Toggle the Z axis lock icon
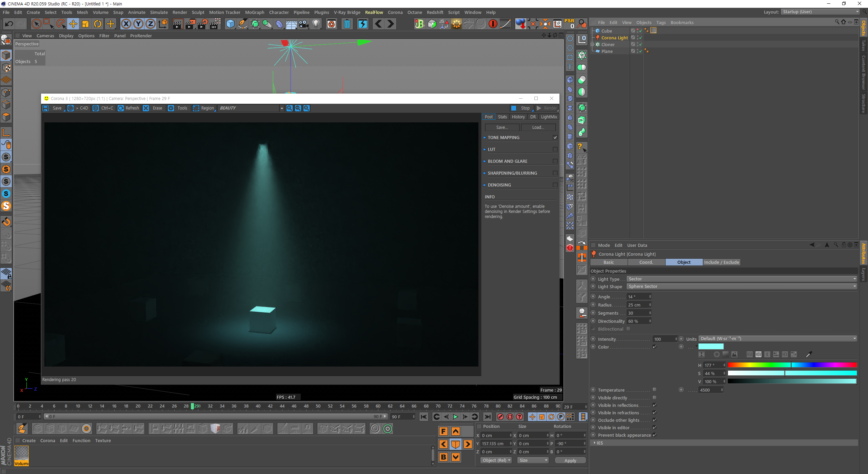Viewport: 868px width, 474px height. tap(151, 24)
